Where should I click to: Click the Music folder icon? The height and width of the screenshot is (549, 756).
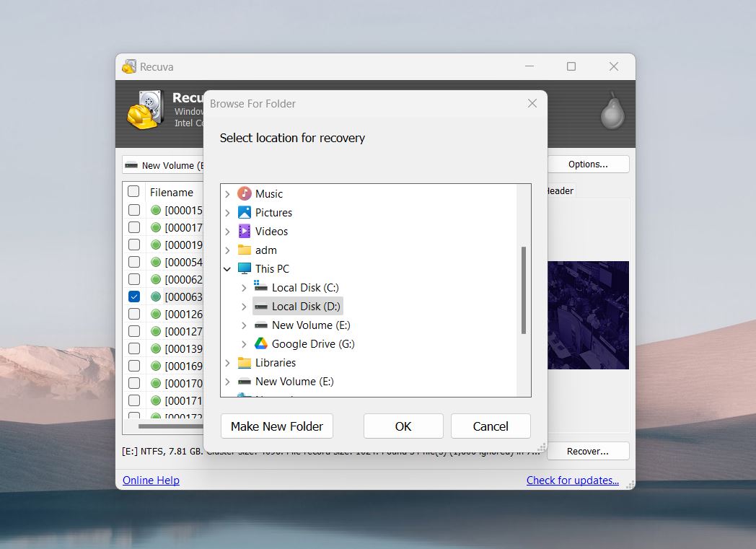(x=245, y=194)
